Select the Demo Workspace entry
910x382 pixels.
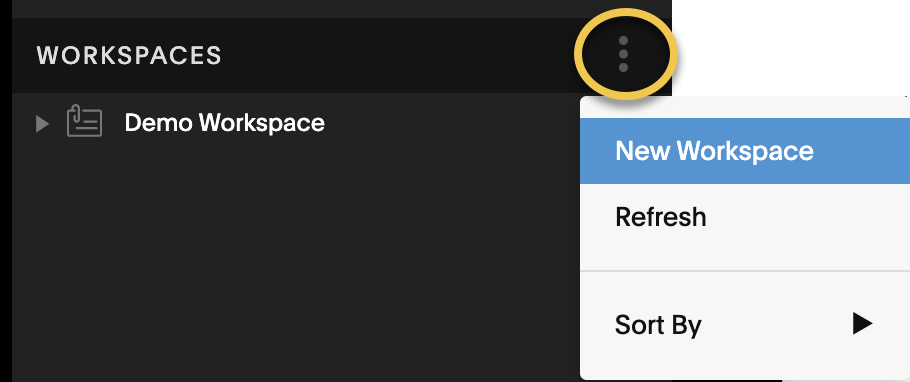pos(296,122)
